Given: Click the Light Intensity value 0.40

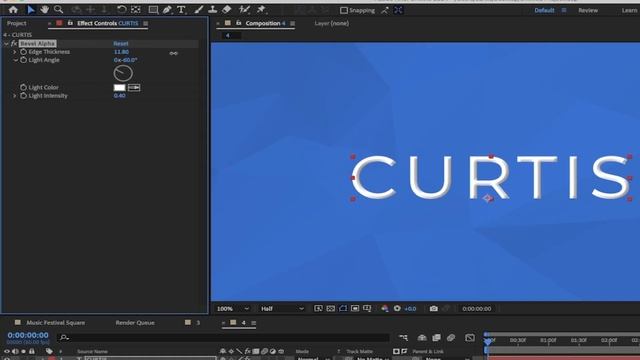Looking at the screenshot, I should tap(120, 96).
